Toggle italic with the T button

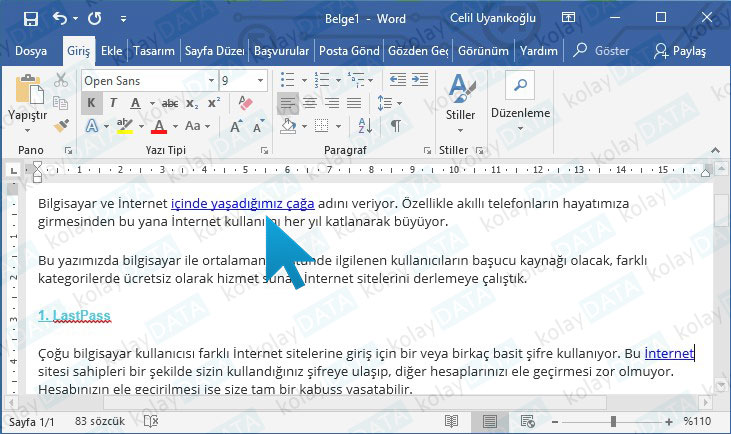coord(113,103)
